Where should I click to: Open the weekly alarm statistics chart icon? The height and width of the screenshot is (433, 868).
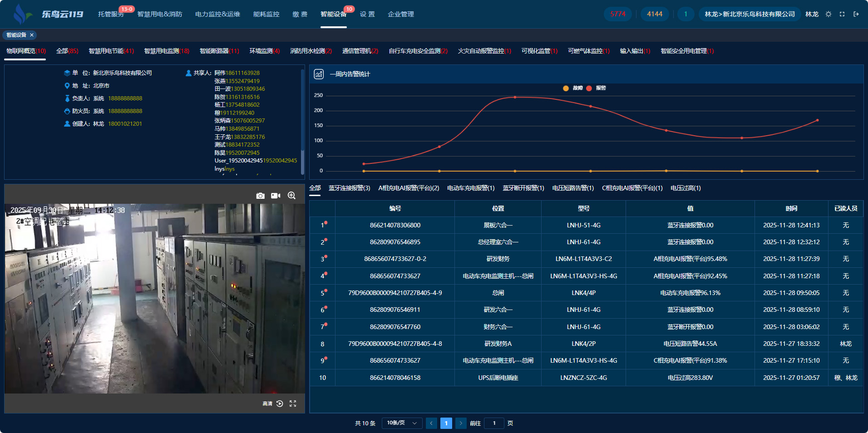click(319, 74)
